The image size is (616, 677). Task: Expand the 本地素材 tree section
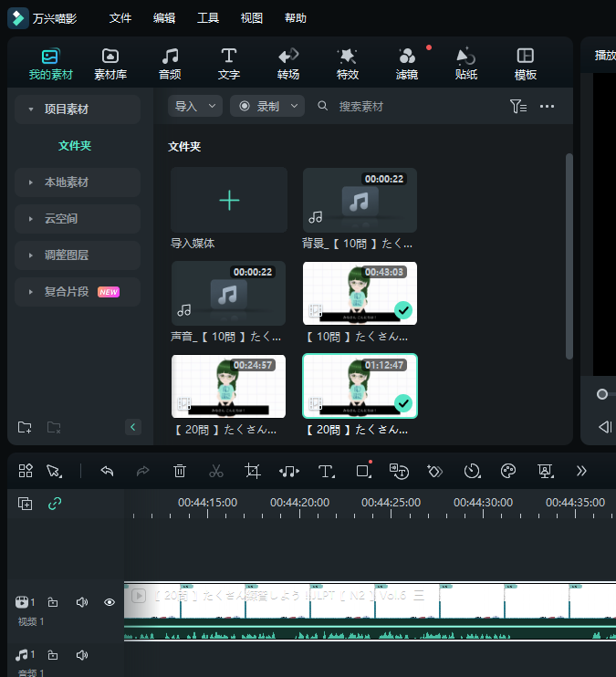(x=77, y=182)
